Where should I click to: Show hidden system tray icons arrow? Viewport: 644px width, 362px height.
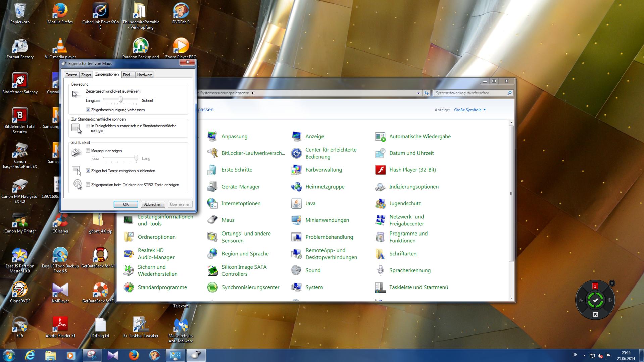(584, 355)
